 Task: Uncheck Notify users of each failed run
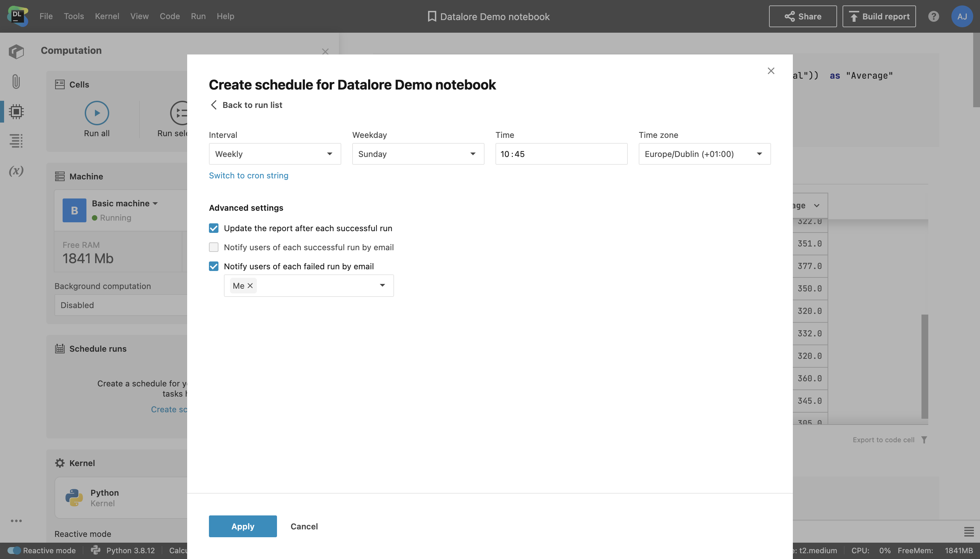214,266
